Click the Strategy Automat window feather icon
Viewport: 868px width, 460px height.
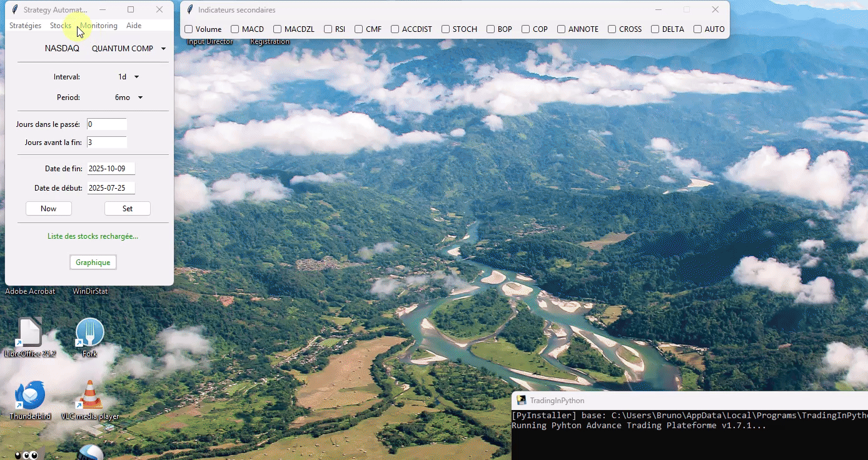click(x=15, y=9)
